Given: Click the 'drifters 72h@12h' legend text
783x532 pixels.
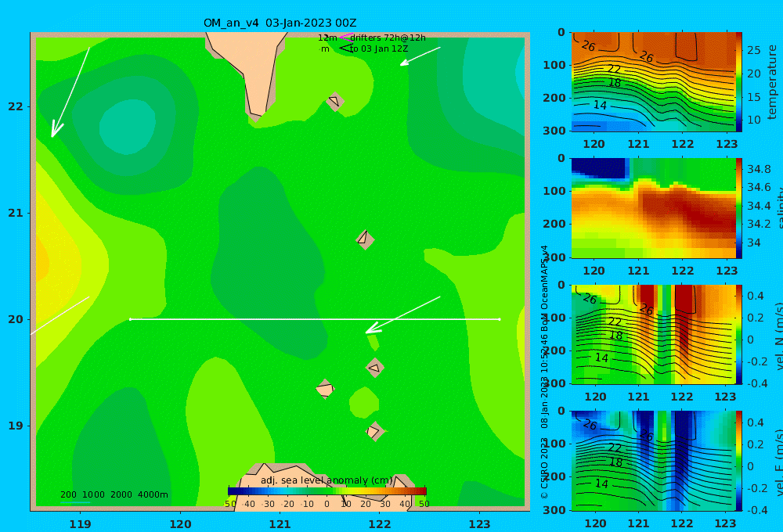Looking at the screenshot, I should click(x=388, y=38).
